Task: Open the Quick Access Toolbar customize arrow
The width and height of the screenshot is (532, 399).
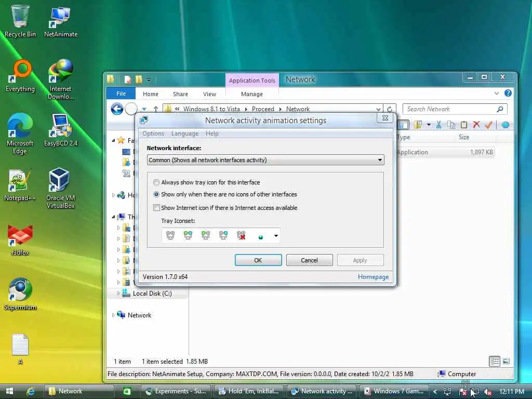Action: (x=149, y=79)
